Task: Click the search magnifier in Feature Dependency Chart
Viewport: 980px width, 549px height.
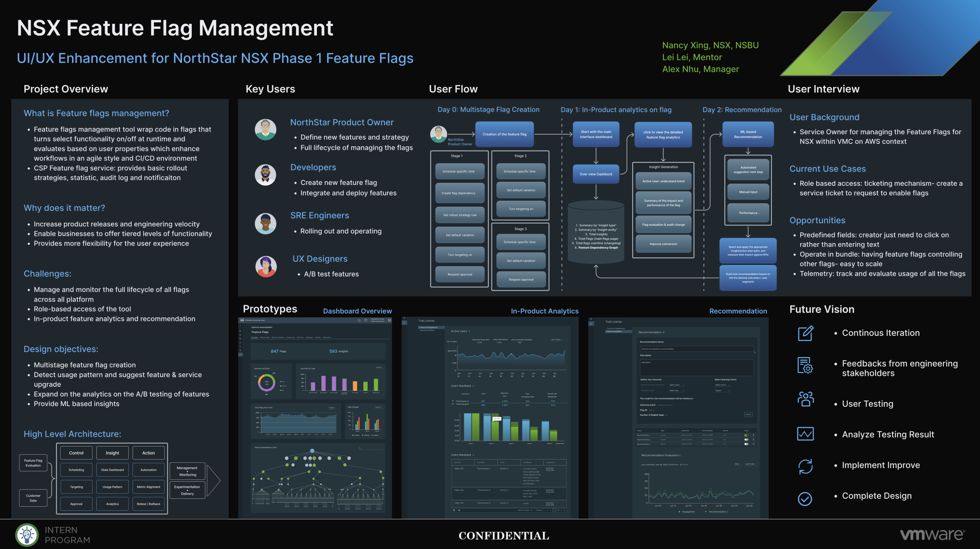Action: pos(360,448)
